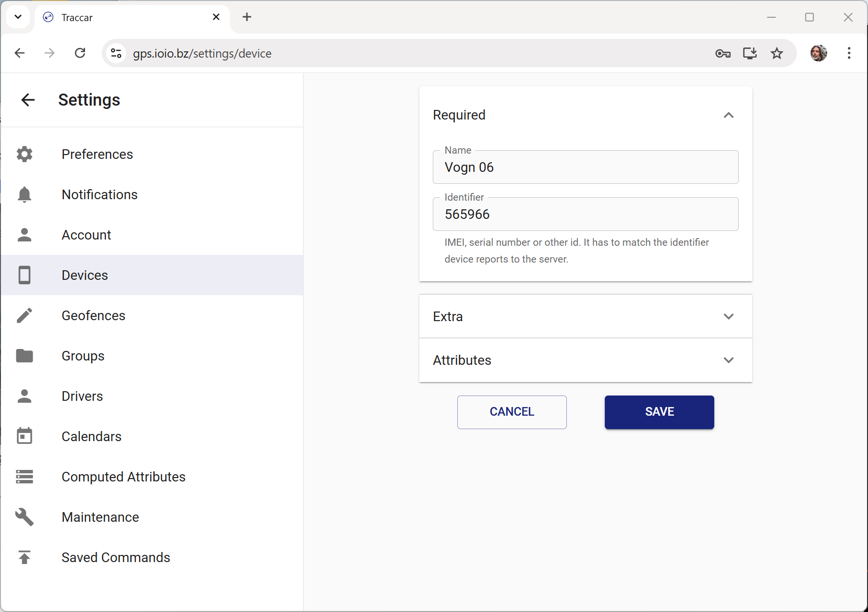Click the Maintenance wrench icon
The image size is (868, 612).
point(24,517)
